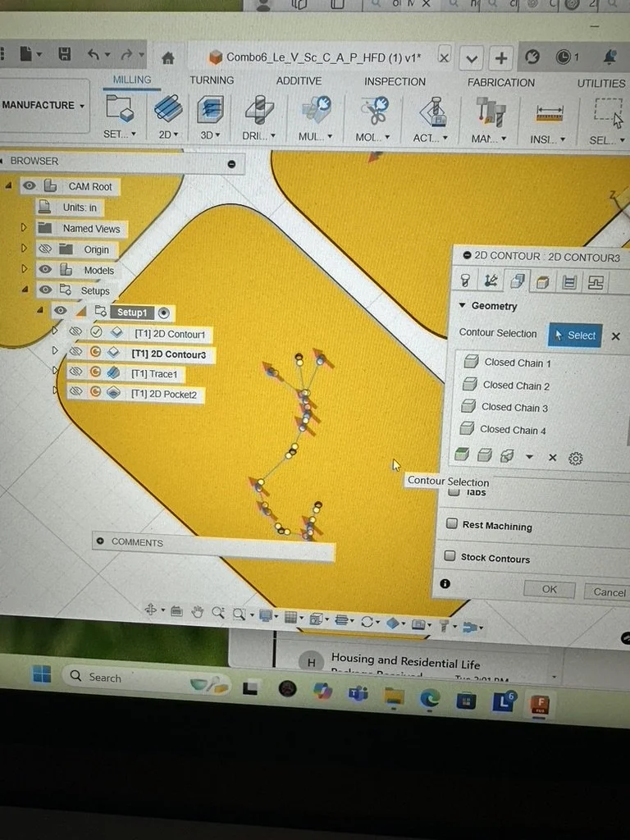Switch to the UTILITIES tab
The height and width of the screenshot is (840, 630).
coord(601,84)
